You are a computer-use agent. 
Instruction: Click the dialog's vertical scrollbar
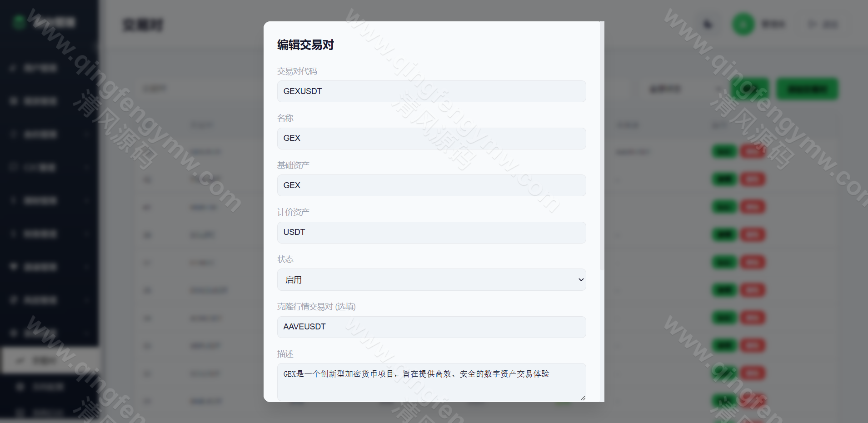[x=602, y=145]
